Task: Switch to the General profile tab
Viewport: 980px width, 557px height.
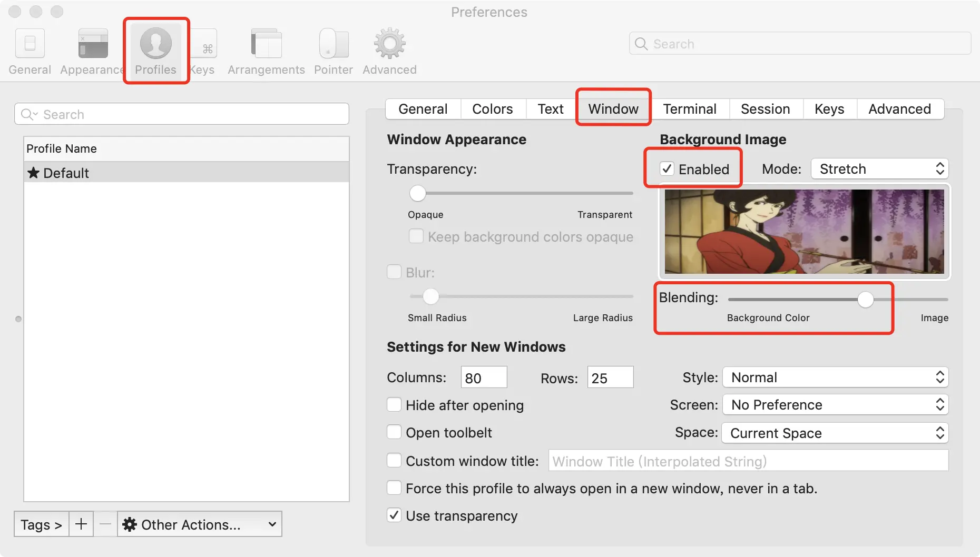Action: [423, 109]
